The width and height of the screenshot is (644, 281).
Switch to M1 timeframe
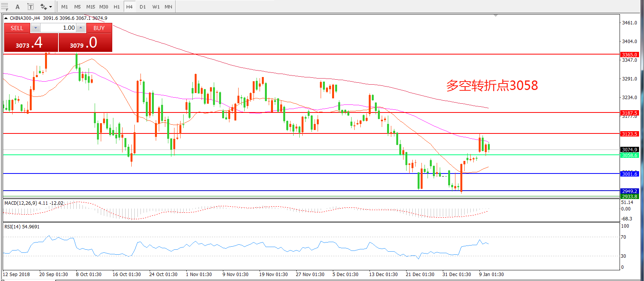[x=65, y=6]
